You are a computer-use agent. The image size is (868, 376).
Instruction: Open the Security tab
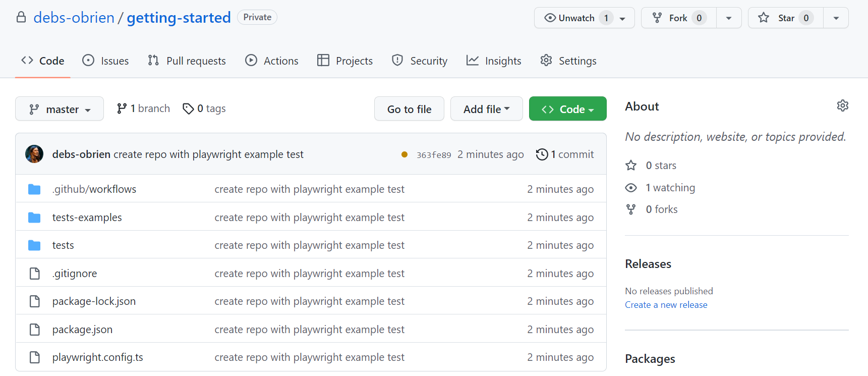click(420, 61)
